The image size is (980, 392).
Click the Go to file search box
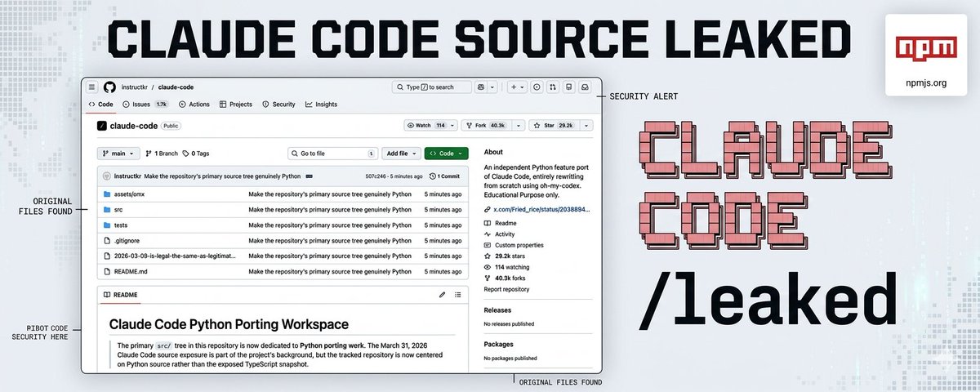pos(332,153)
